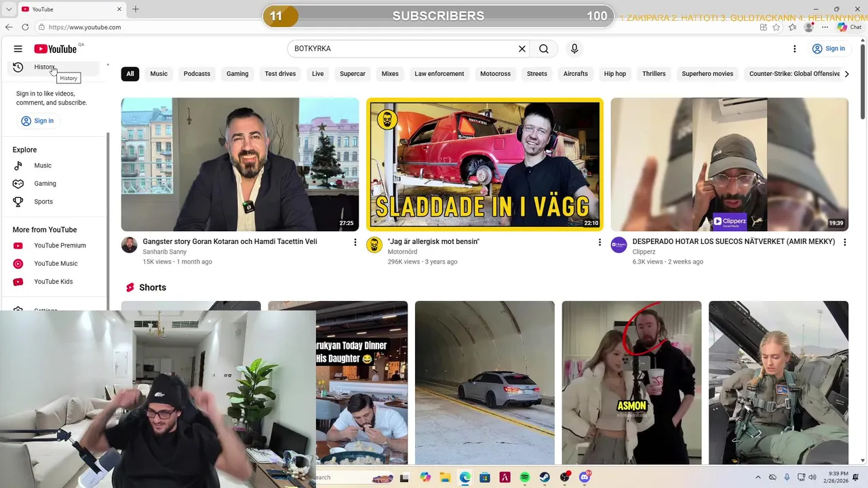Open Sanharib Sanny channel name
This screenshot has width=868, height=488.
(x=165, y=252)
